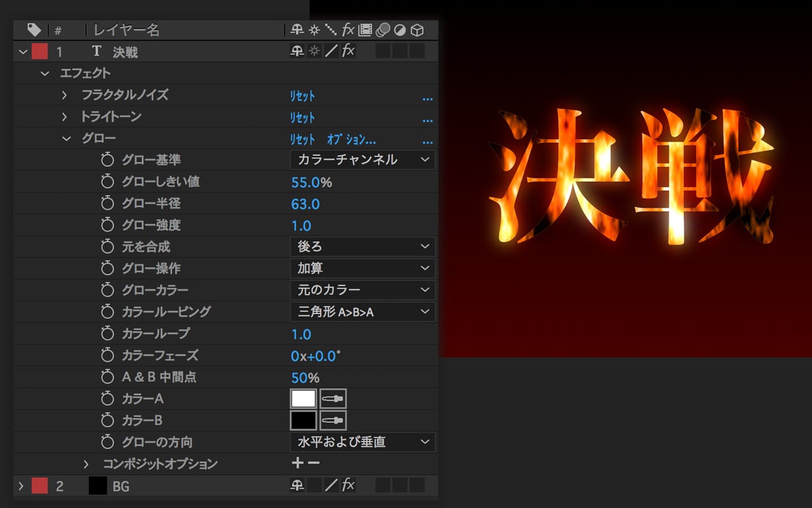Enable keyframing stopwatch for グロー強度
Screen dimensions: 812x508
108,225
